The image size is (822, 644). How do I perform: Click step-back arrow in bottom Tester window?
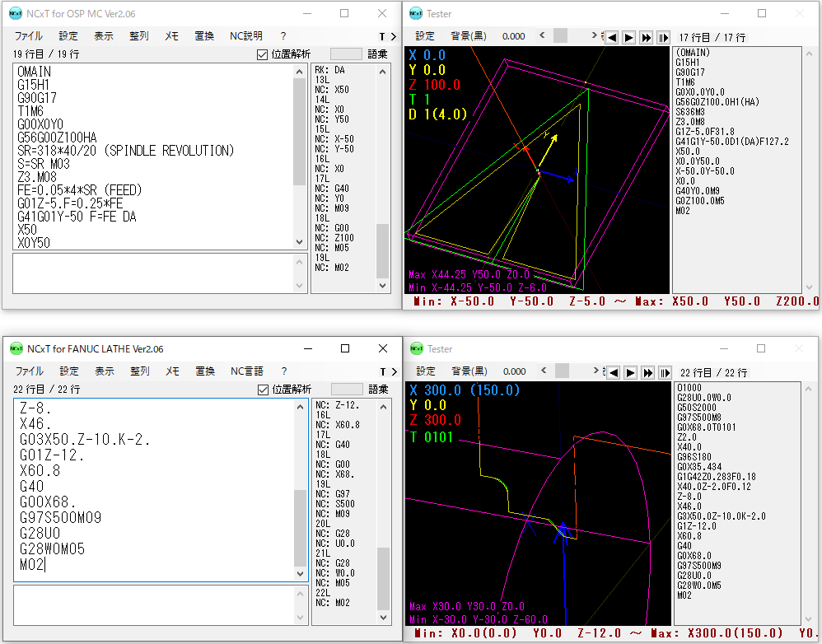[614, 372]
